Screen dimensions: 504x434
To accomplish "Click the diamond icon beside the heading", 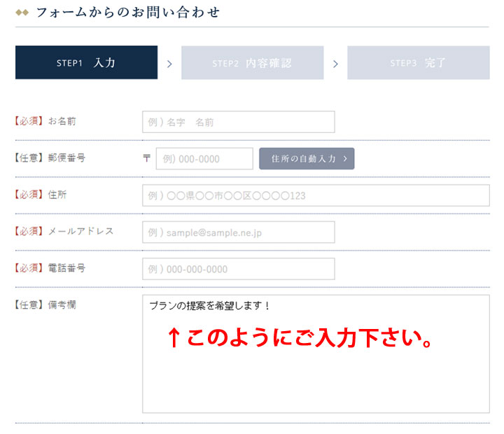I will pyautogui.click(x=22, y=13).
